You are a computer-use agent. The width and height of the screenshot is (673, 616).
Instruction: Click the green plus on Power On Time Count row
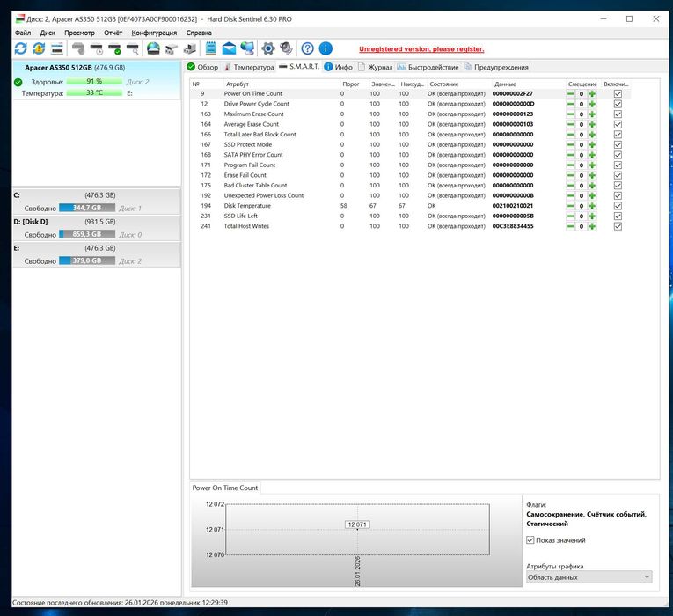[592, 93]
